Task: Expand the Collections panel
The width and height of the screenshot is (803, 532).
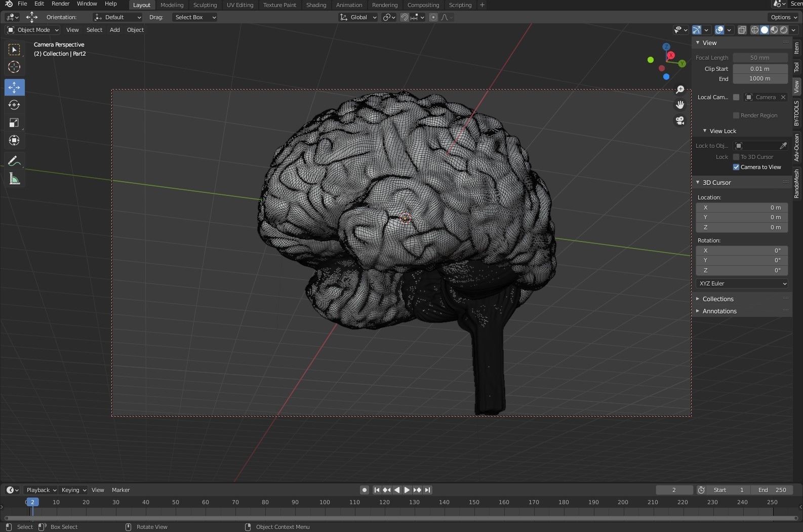Action: 698,299
